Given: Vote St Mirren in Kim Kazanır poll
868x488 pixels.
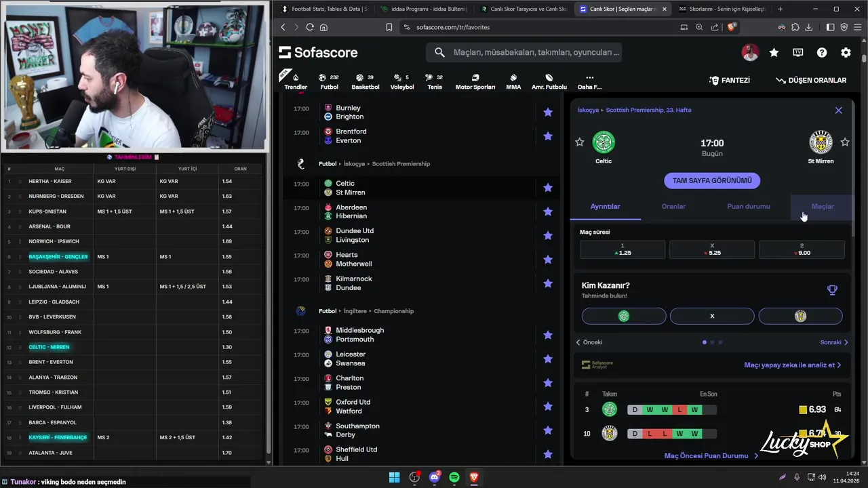Looking at the screenshot, I should tap(800, 316).
